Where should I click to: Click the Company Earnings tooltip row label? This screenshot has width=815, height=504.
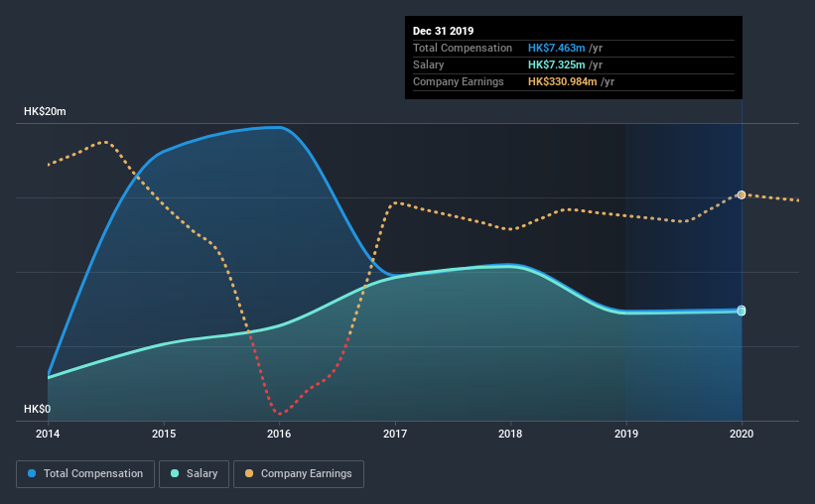point(459,81)
